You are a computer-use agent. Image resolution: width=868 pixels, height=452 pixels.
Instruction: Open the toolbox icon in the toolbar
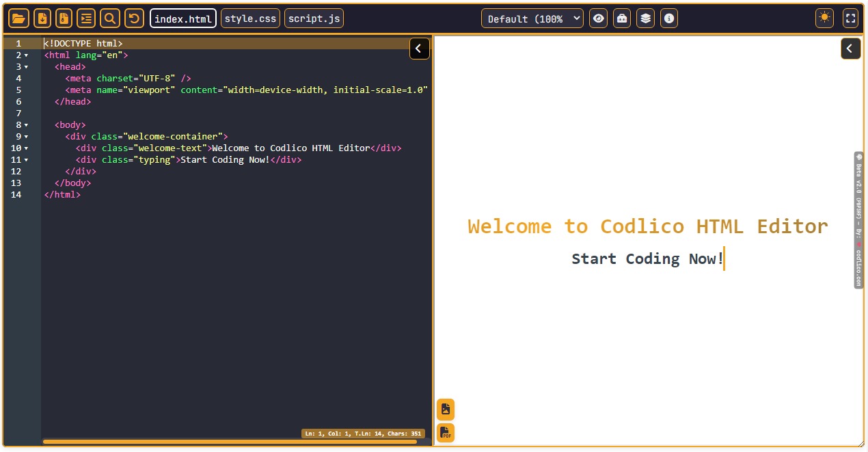point(621,18)
